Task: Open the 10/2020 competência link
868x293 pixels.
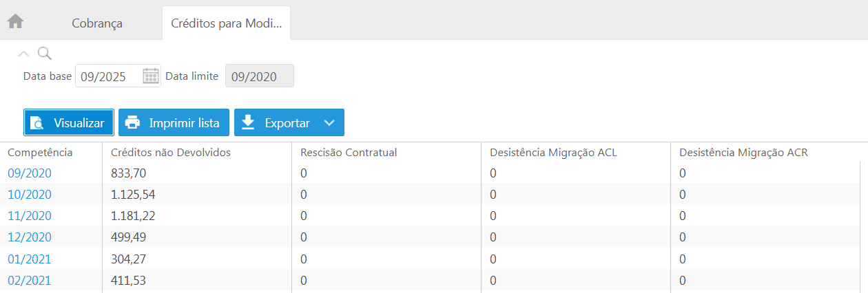Action: click(x=30, y=195)
